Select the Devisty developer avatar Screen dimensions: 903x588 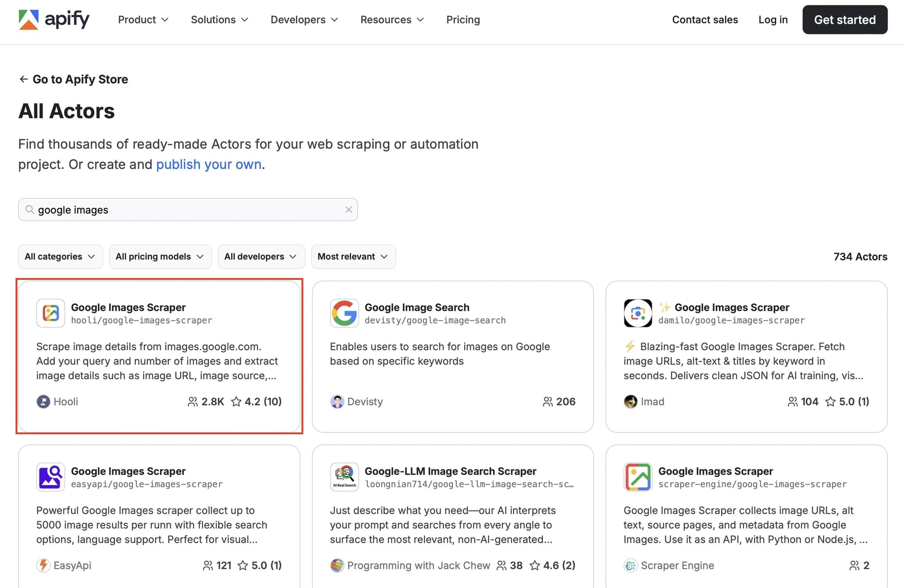point(336,401)
